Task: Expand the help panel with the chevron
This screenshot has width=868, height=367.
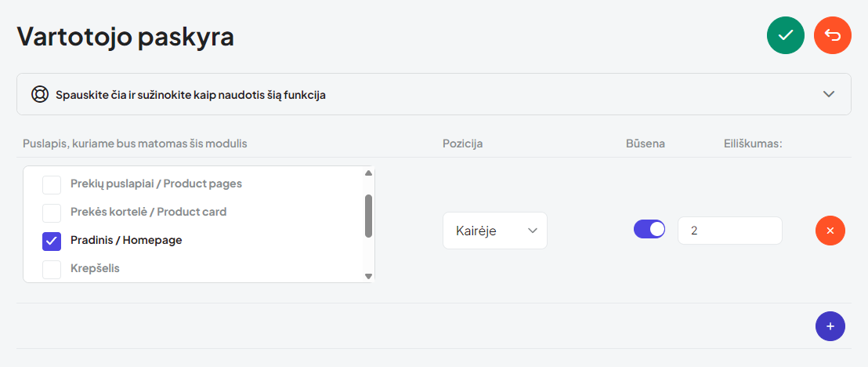Action: click(829, 94)
